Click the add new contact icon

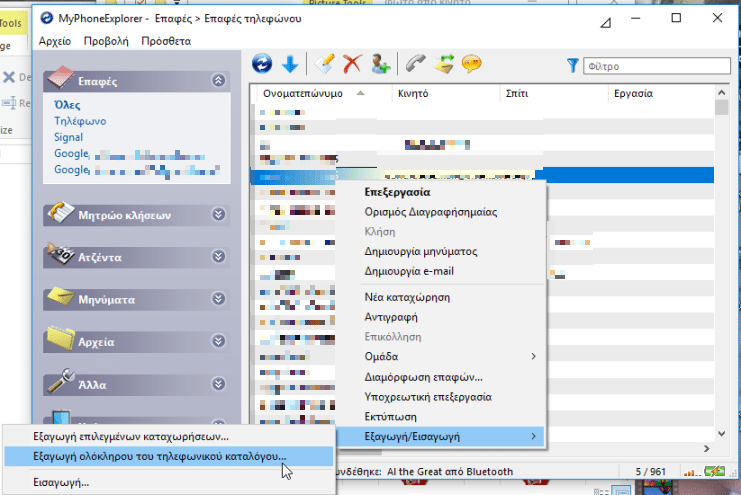click(x=380, y=64)
